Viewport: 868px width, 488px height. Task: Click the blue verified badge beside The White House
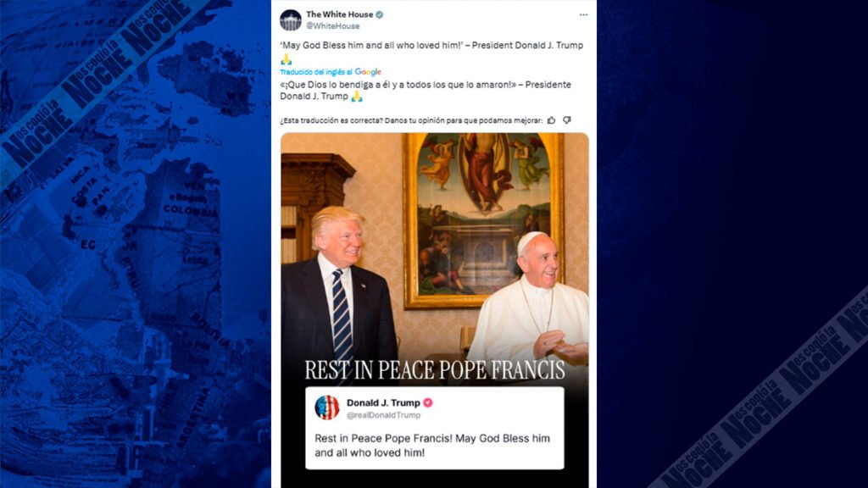[380, 15]
